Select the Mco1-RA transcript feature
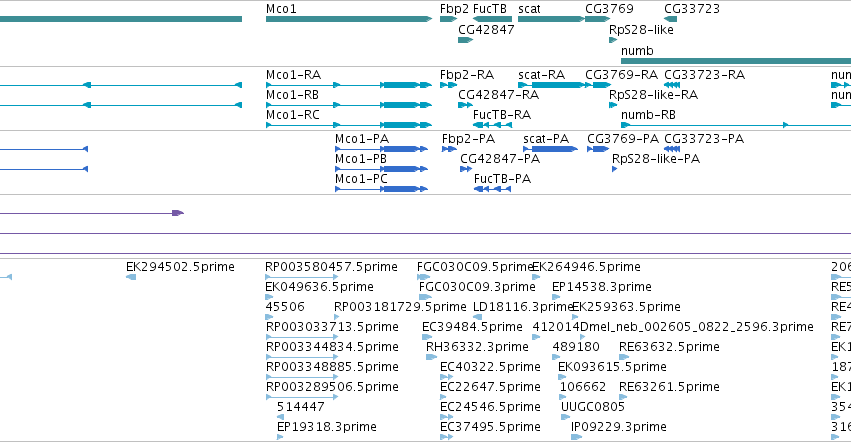 point(349,85)
